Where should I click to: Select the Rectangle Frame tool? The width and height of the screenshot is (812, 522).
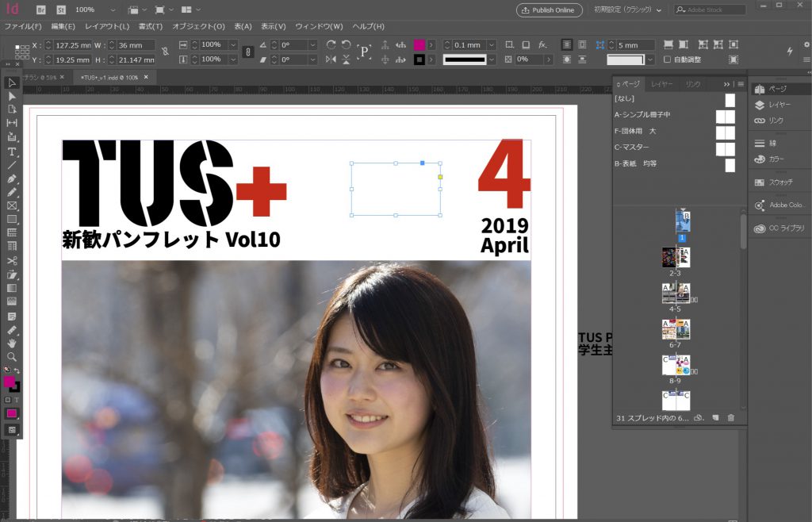click(x=11, y=205)
